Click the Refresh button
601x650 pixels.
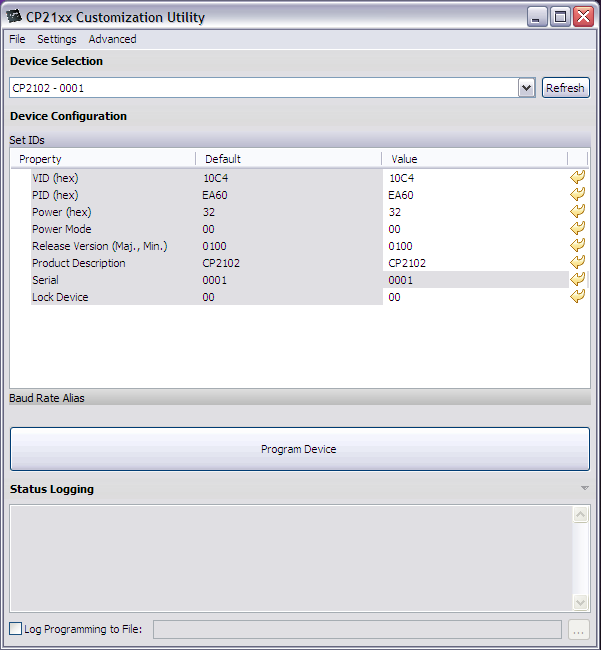coord(565,87)
